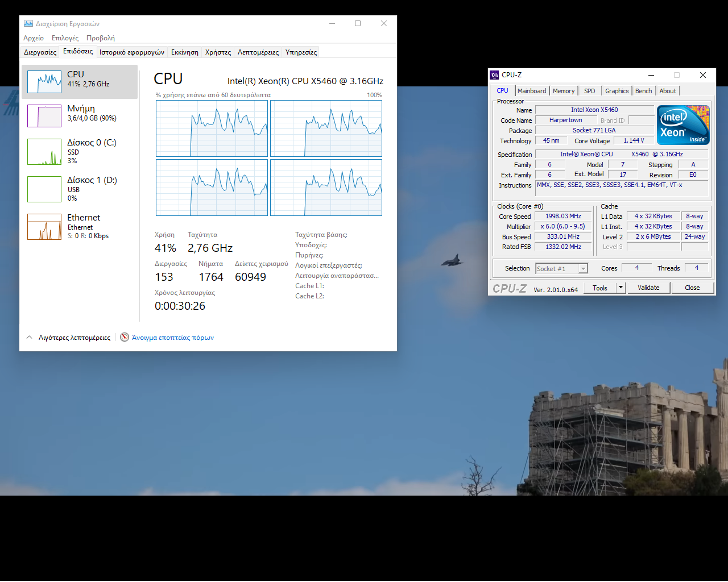Click the L1 Data 4 x 32 KBytes field
Screen dimensions: 728x582
click(x=653, y=216)
